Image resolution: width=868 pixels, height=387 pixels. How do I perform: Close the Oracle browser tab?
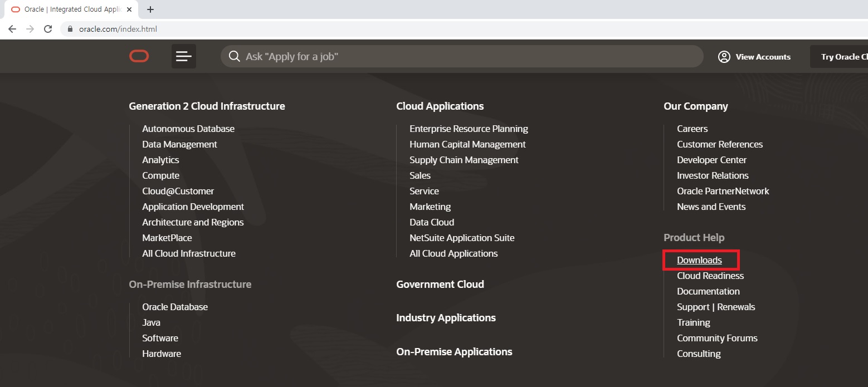point(129,9)
